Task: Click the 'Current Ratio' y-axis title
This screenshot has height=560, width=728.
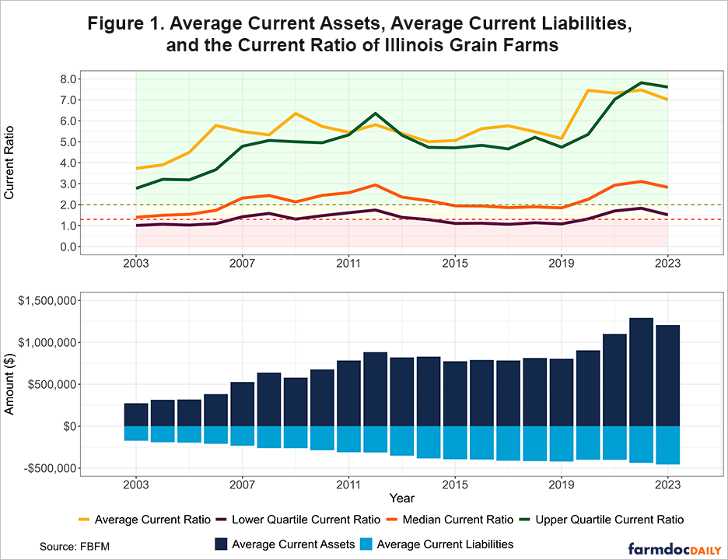Action: coord(11,163)
